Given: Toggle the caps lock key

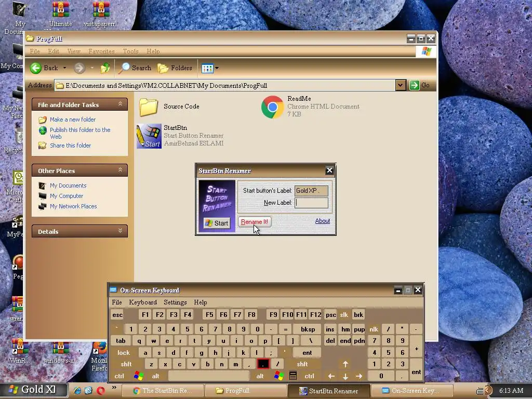Looking at the screenshot, I should click(124, 353).
